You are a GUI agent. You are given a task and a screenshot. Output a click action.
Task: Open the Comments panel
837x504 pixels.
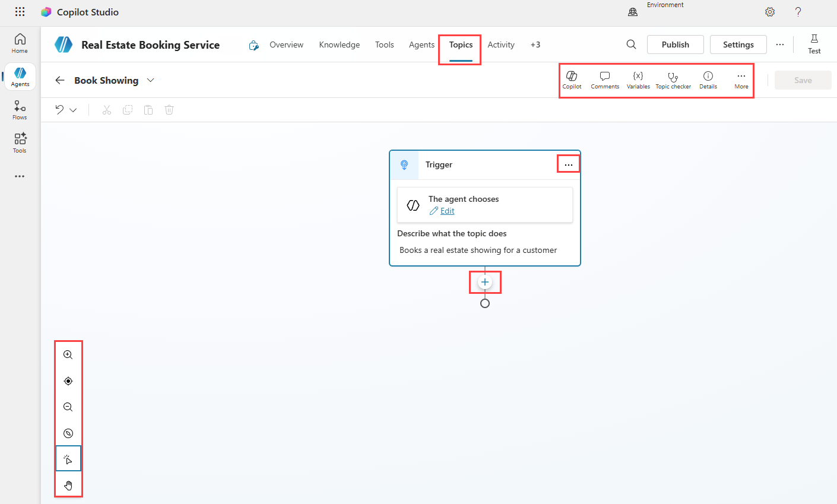click(x=605, y=80)
